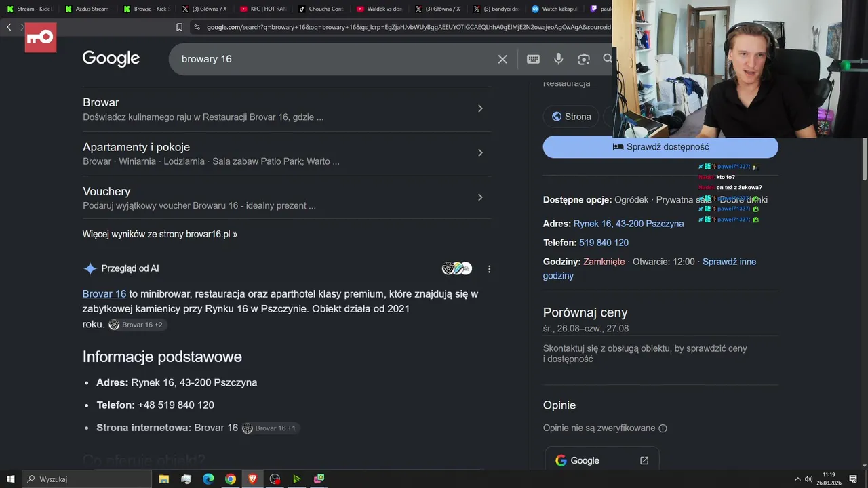
Task: Switch to the 'Watch kakapul' tab
Action: coord(556,9)
